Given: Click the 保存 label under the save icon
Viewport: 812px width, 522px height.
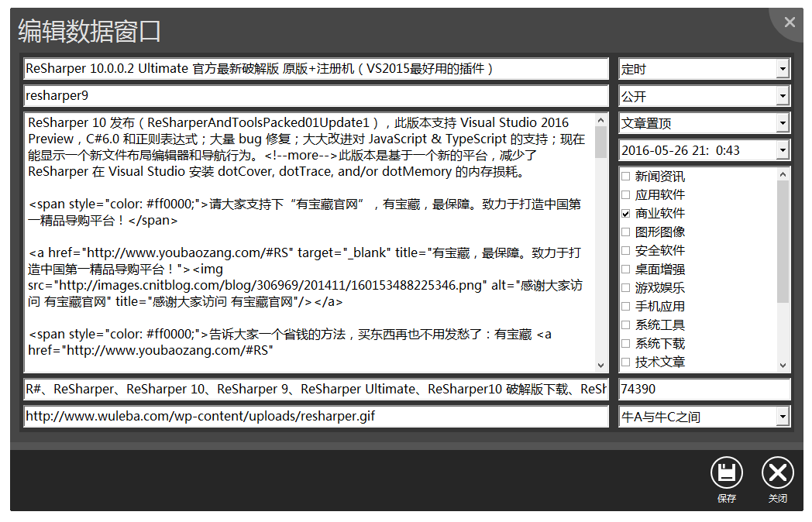Looking at the screenshot, I should 727,498.
